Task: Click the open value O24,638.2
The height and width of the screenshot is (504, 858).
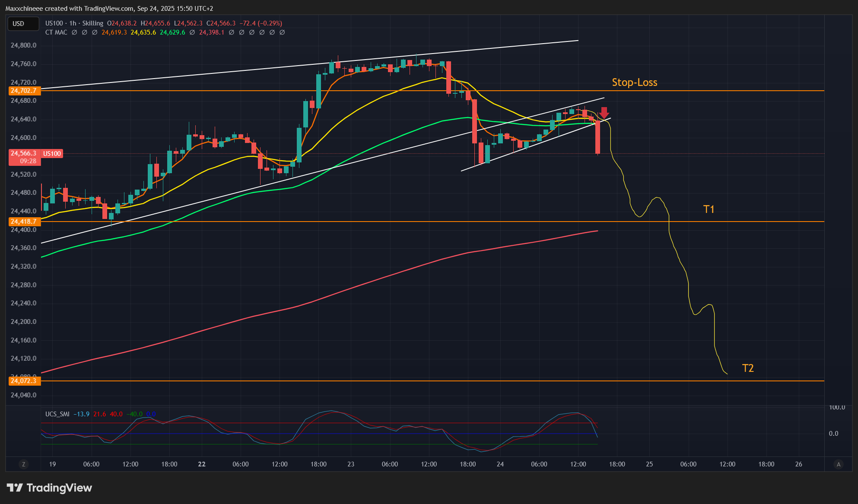Action: [x=122, y=23]
